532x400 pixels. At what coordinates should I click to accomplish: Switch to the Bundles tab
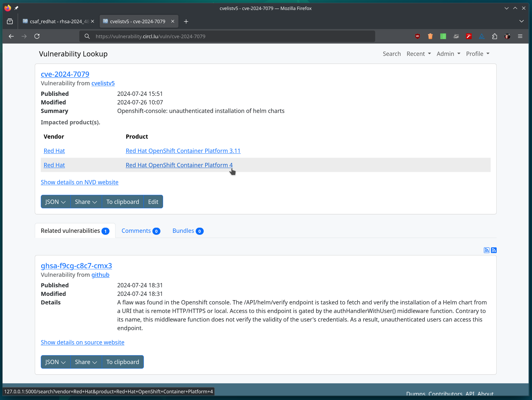click(x=188, y=231)
